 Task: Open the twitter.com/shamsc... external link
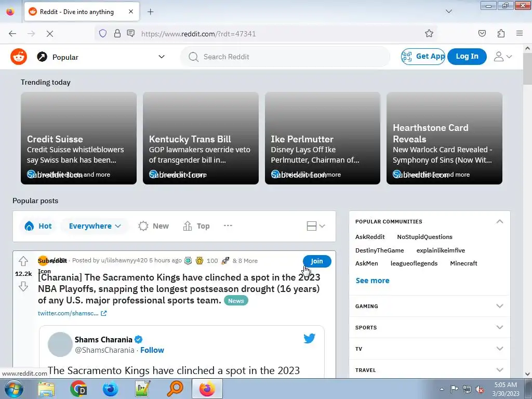tap(72, 313)
